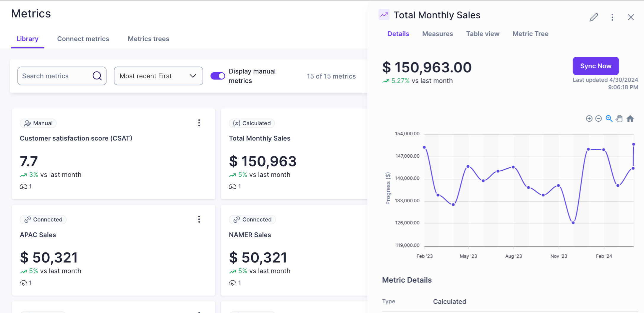This screenshot has width=644, height=313.
Task: Open the Most recent First sort dropdown
Action: pyautogui.click(x=158, y=76)
